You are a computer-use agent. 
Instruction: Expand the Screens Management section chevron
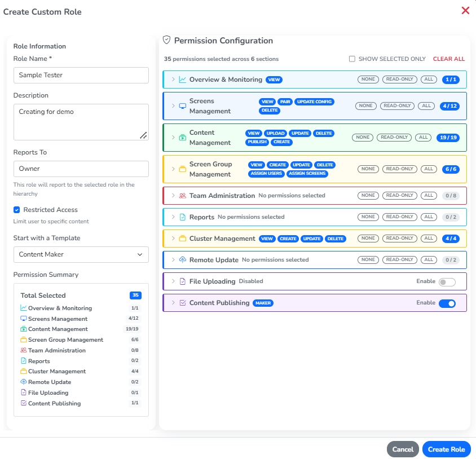tap(173, 106)
